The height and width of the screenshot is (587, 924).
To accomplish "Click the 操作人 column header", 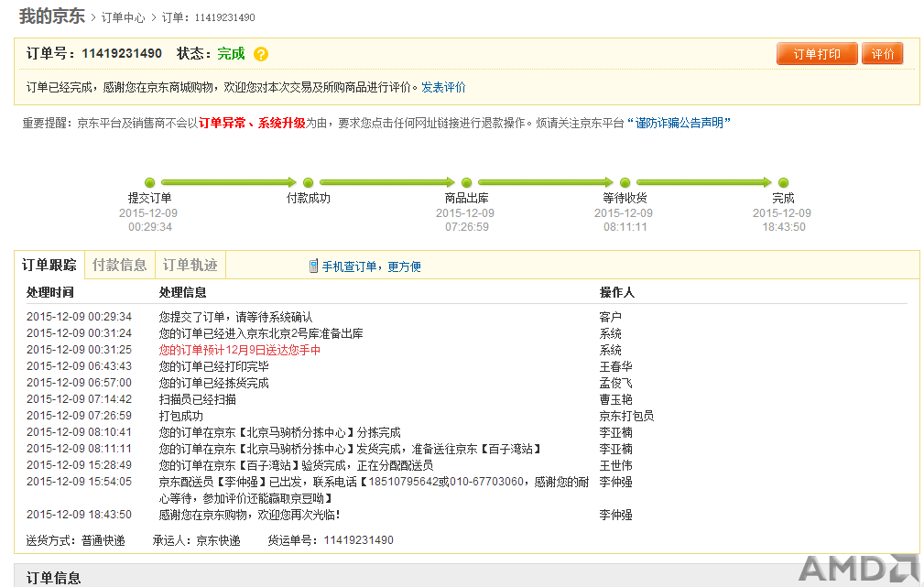I will [617, 292].
